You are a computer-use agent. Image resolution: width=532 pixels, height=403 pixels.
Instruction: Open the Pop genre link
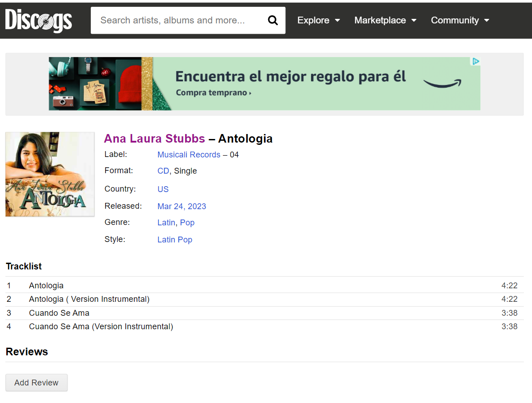(x=187, y=223)
